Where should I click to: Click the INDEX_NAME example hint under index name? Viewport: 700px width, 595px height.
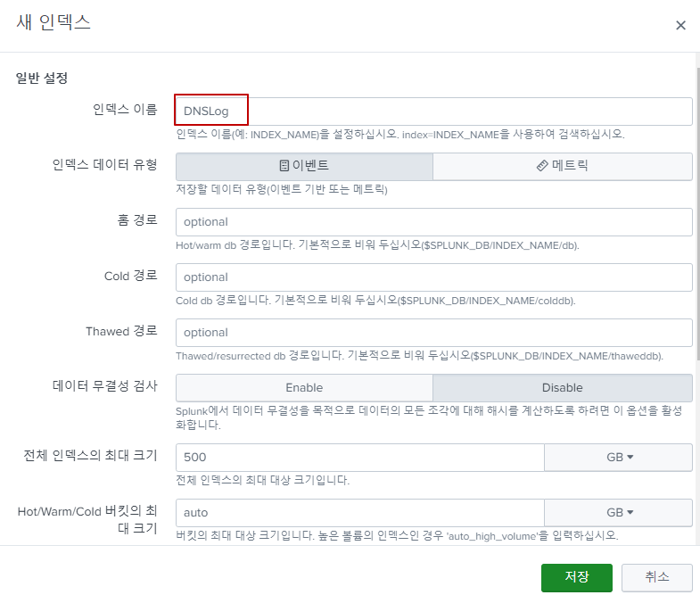[400, 134]
